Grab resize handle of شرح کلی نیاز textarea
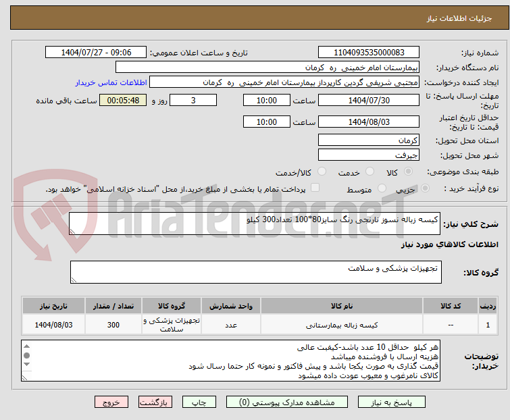This screenshot has height=420, width=510. click(72, 232)
